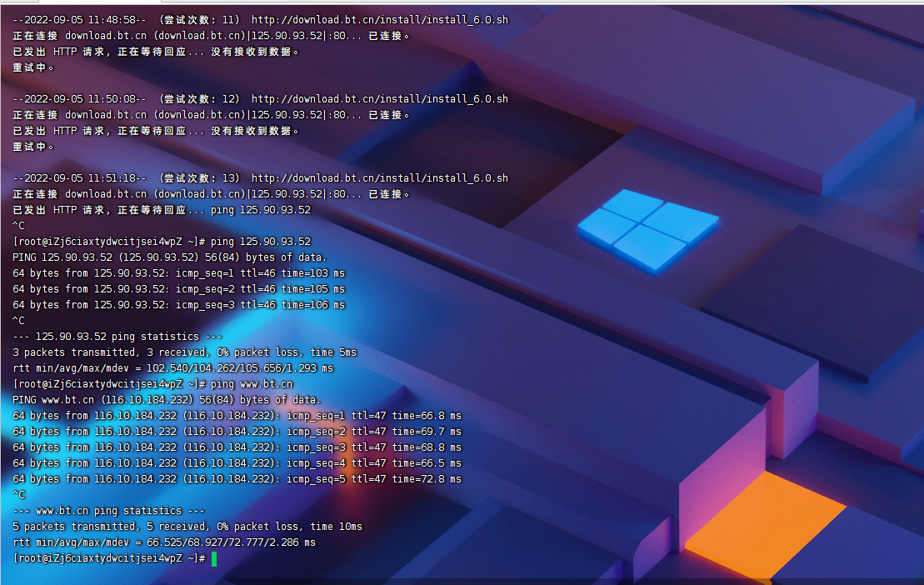Click the HTTP request line ending with 'ping 125.90.93.52'
Screen dimensions: 924x585
[162, 210]
